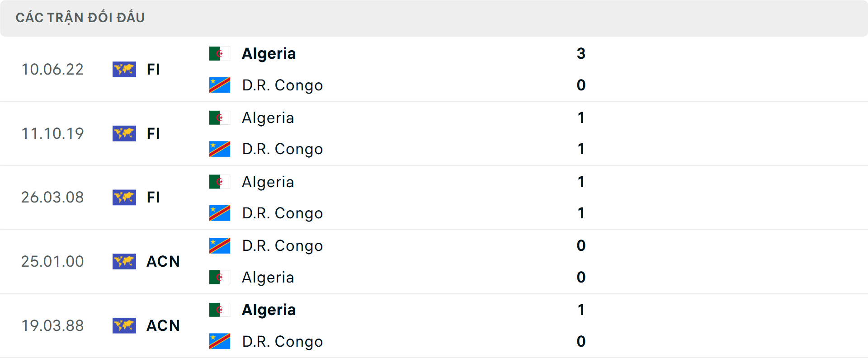Screen dimensions: 868x358
Task: Click the D.R. Congo flag in the 19.03.88 match
Action: [220, 341]
